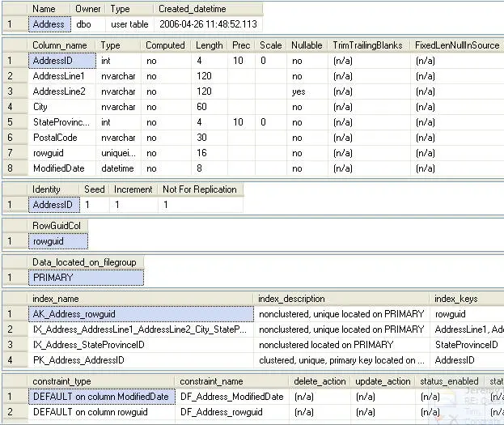The width and height of the screenshot is (504, 425).
Task: Select the Address cell in Name column
Action: [x=49, y=24]
